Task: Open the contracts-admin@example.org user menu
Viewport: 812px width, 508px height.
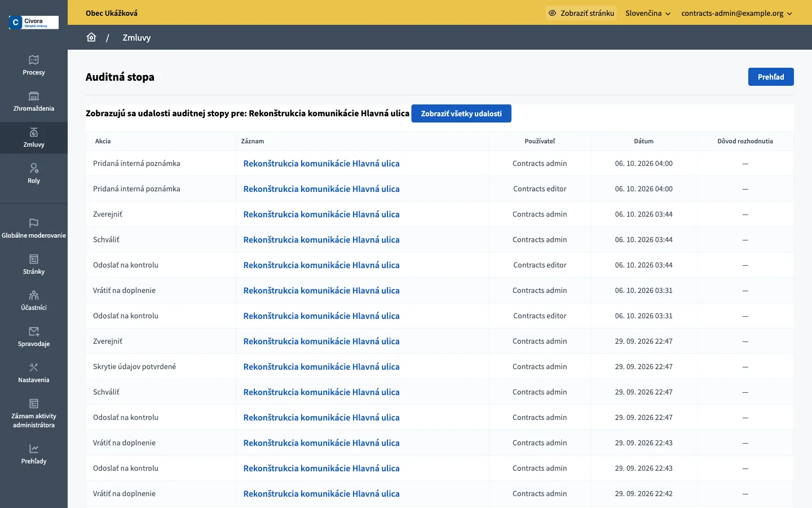Action: point(736,13)
